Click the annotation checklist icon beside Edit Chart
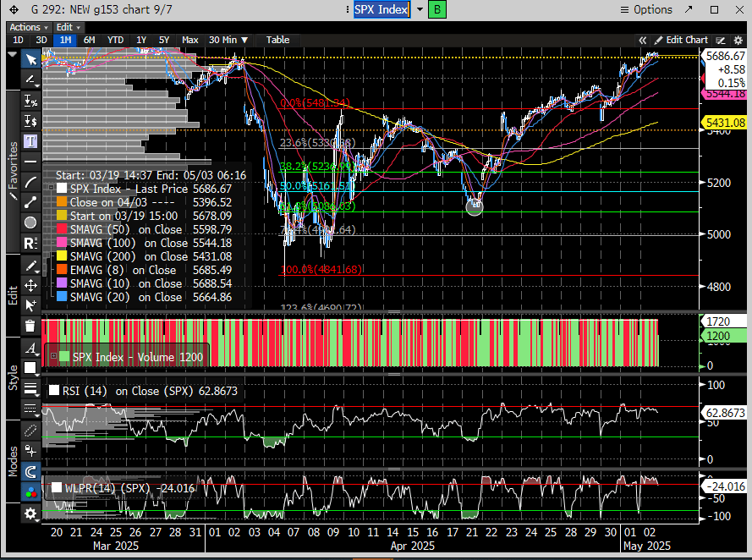This screenshot has height=560, width=752. pos(720,41)
